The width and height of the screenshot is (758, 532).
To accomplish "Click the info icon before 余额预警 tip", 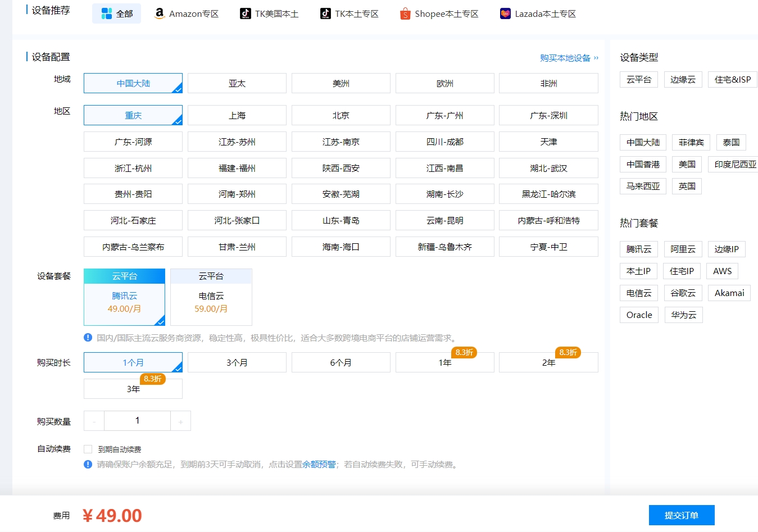I will pos(88,465).
